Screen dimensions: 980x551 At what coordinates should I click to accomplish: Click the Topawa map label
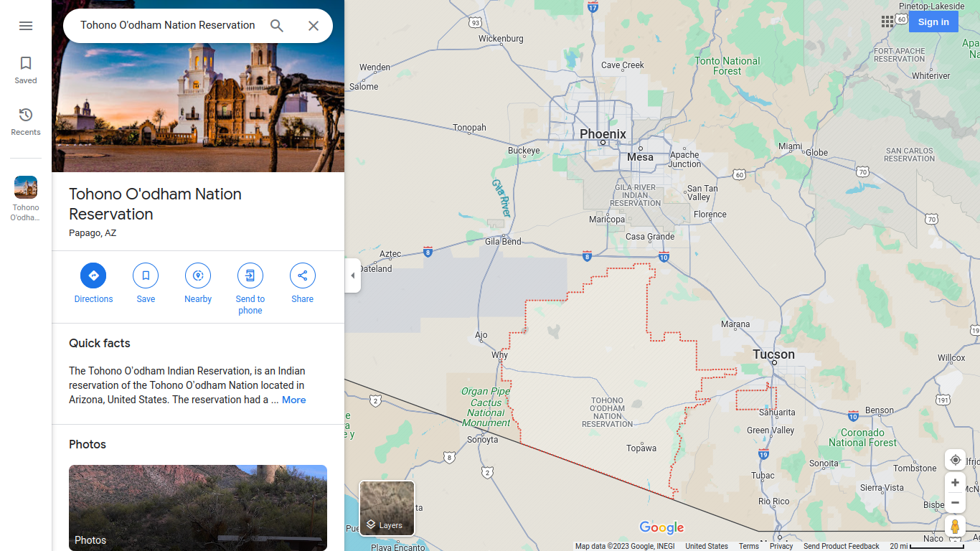(641, 448)
